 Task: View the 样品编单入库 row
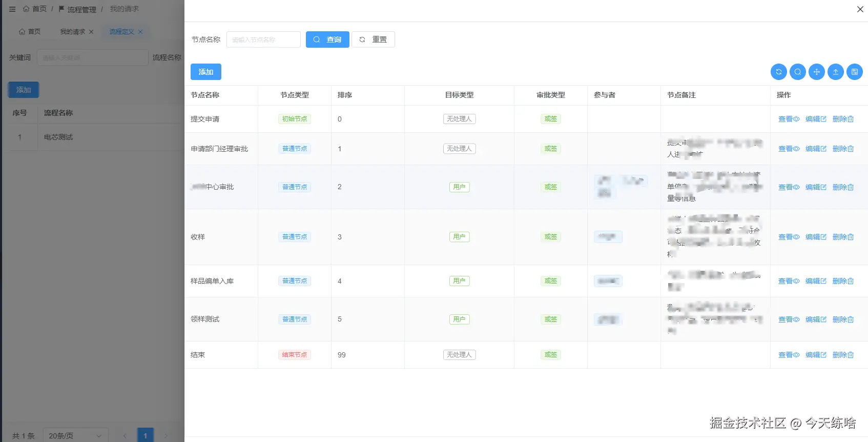pos(789,281)
